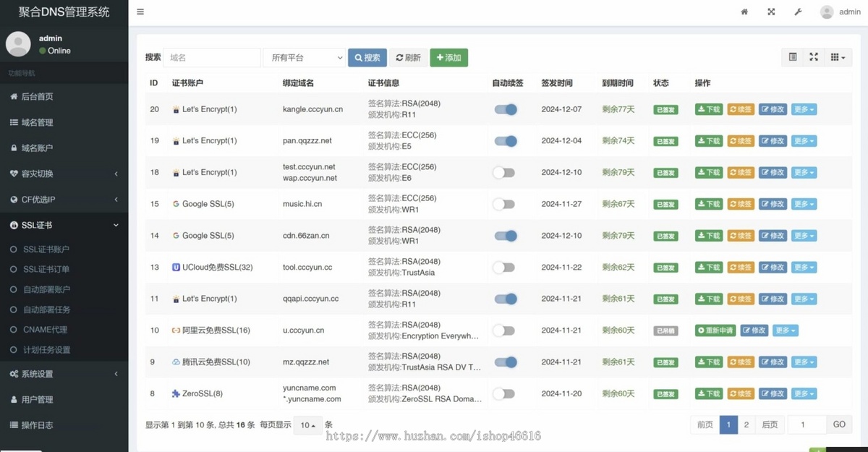The width and height of the screenshot is (868, 452).
Task: Click 修改 for tool.cccyun.cc row
Action: point(773,268)
